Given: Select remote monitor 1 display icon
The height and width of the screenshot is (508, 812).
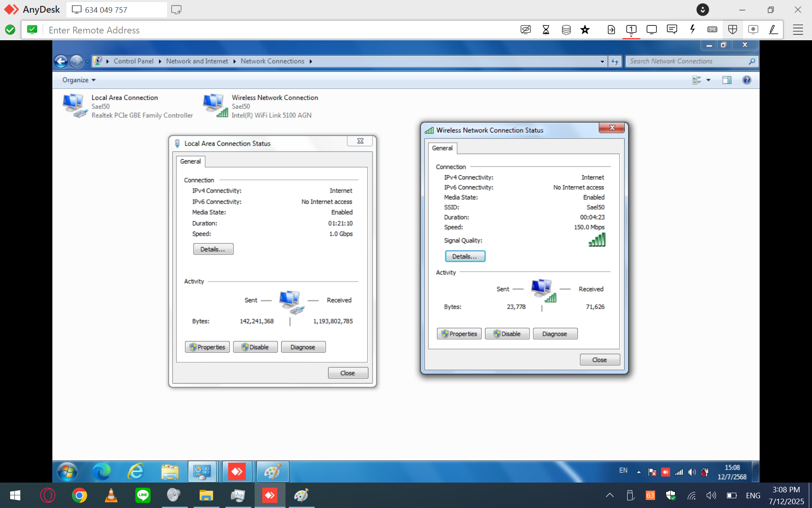Looking at the screenshot, I should coord(631,30).
